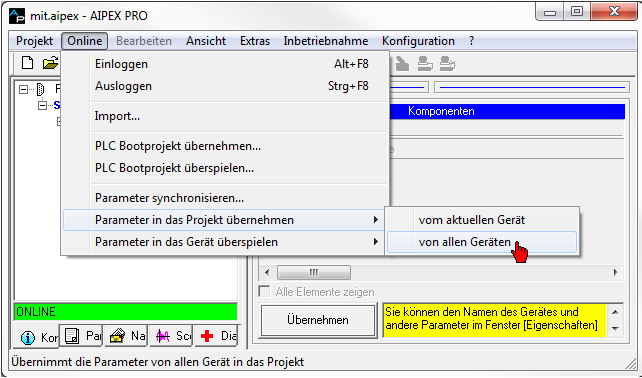642x378 pixels.
Task: Switch to the Sc scope tab
Action: point(172,336)
